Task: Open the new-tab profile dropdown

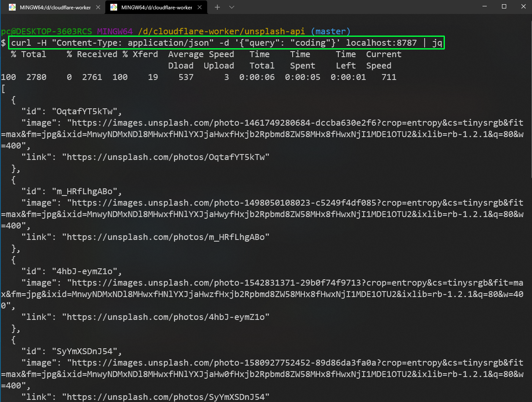Action: (232, 7)
